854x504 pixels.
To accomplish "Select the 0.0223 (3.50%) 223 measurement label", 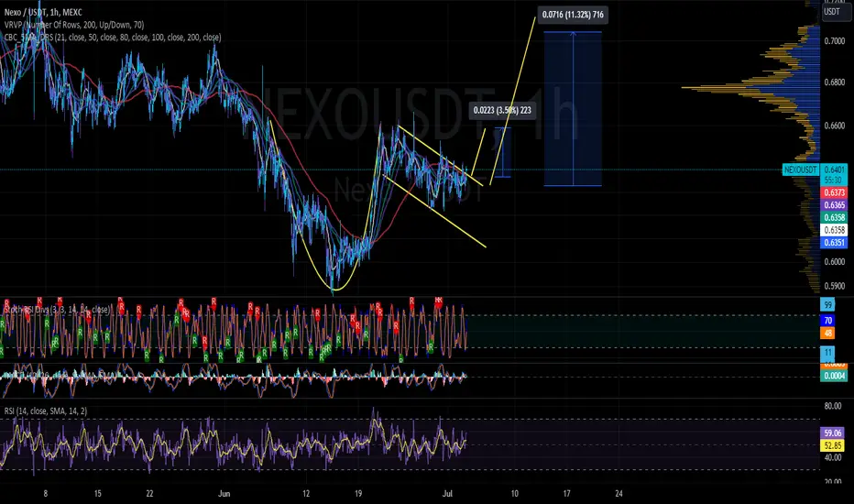I will tap(502, 110).
